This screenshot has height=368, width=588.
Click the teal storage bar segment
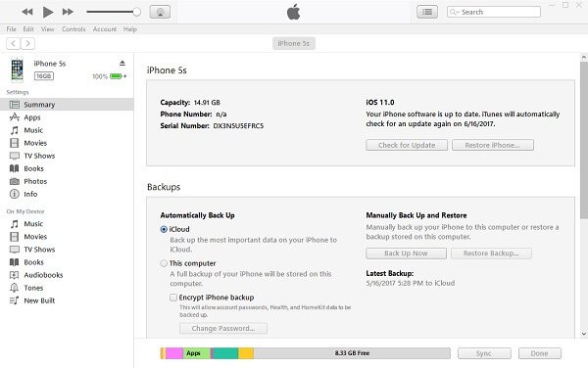225,353
